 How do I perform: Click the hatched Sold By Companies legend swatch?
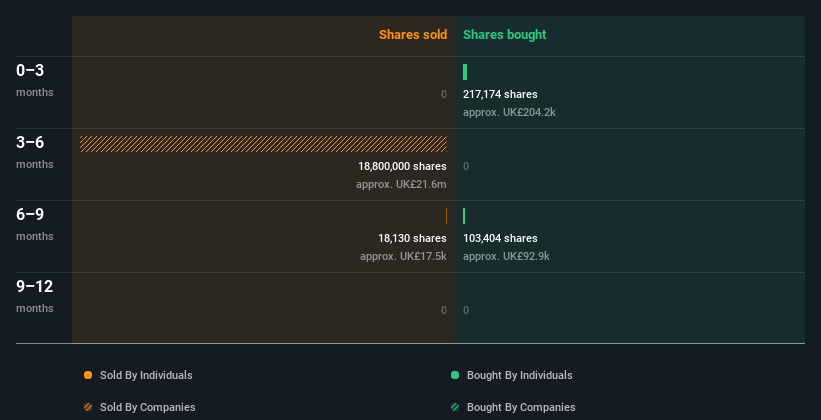(x=88, y=407)
